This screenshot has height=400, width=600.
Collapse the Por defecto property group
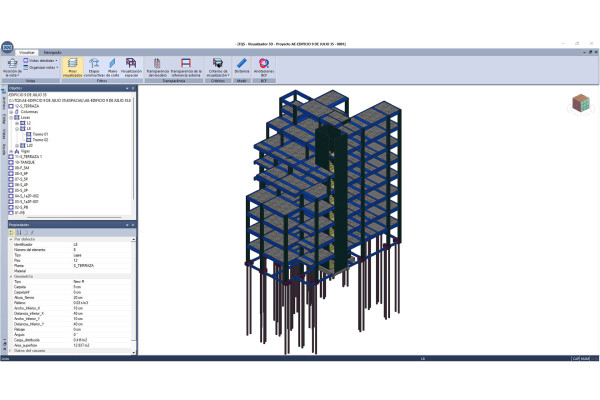pyautogui.click(x=11, y=239)
